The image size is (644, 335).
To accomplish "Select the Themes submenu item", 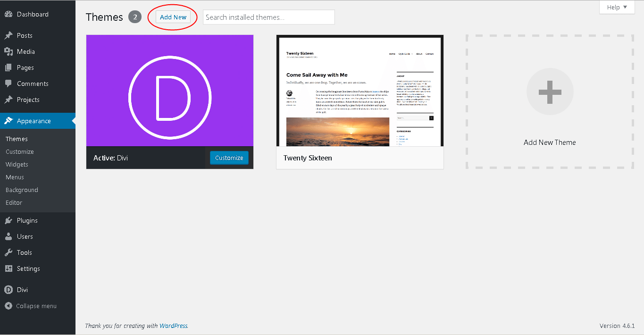I will (17, 139).
